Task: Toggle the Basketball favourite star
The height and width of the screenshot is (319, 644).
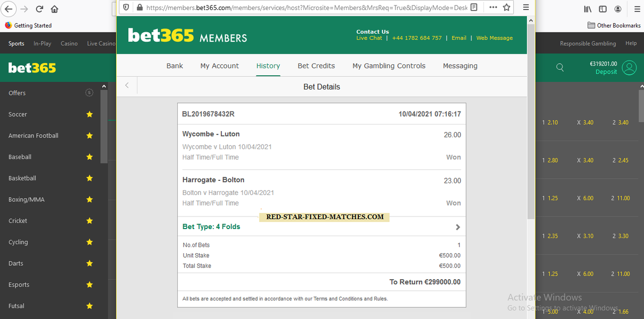Action: click(90, 178)
